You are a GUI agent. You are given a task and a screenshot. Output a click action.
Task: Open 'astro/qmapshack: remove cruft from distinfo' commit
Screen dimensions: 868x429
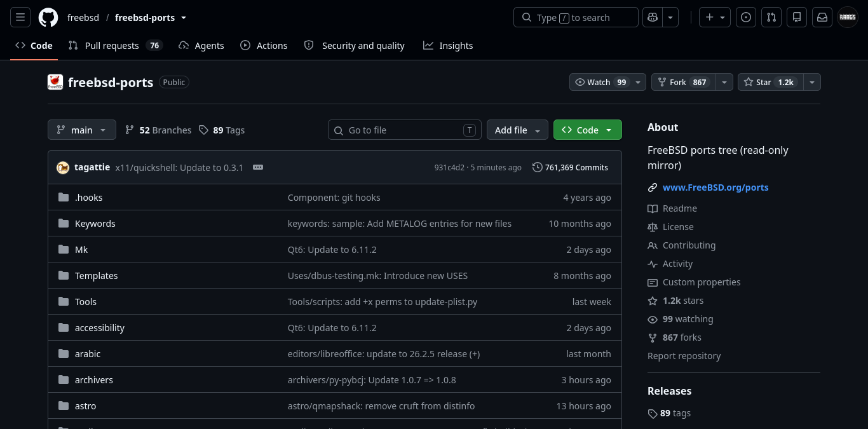pos(381,405)
